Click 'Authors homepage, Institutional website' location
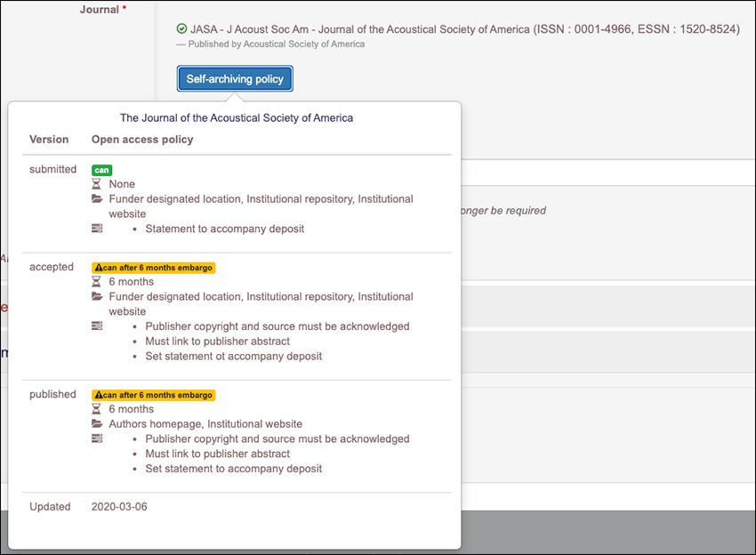This screenshot has height=555, width=756. tap(205, 424)
